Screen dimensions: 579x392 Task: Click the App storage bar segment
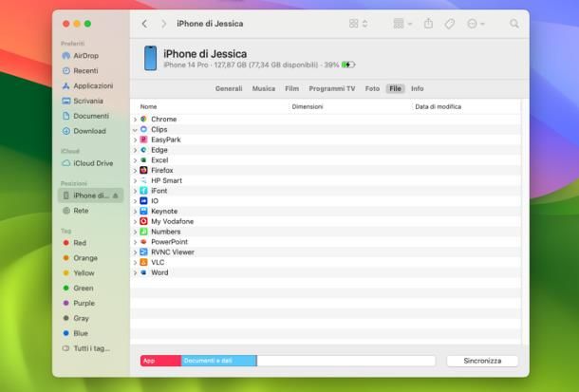click(160, 361)
